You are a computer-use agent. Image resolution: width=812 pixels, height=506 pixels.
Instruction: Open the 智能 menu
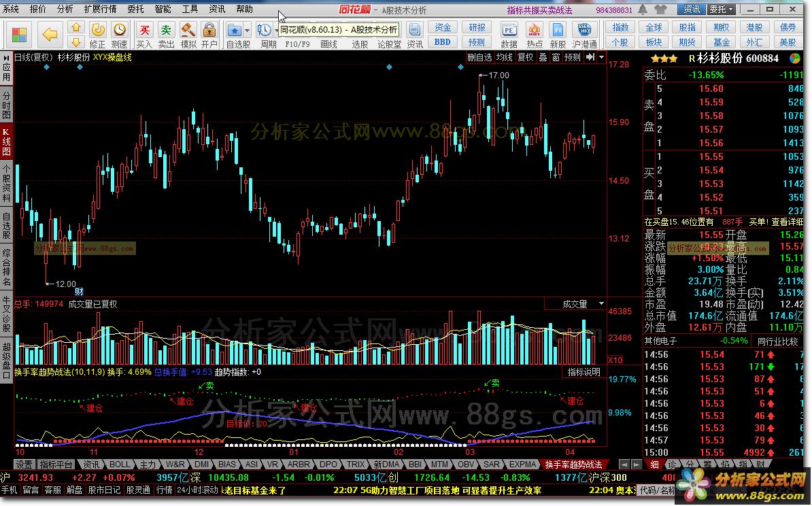point(163,10)
